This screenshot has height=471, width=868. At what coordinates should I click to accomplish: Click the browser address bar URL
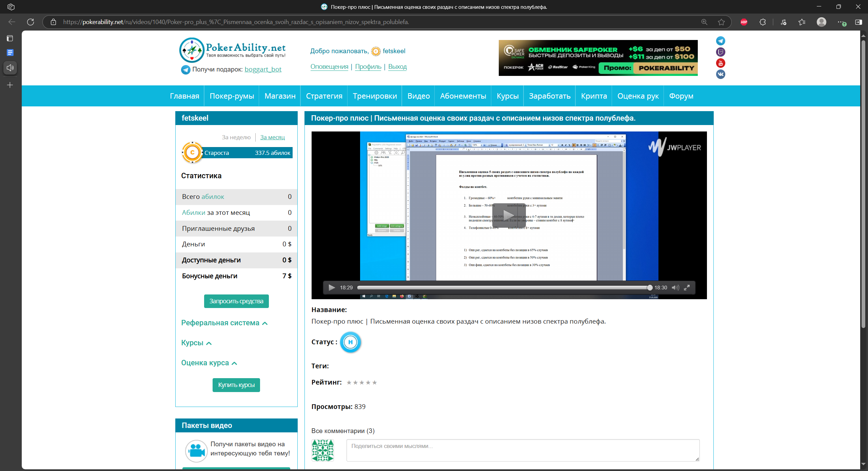[236, 22]
